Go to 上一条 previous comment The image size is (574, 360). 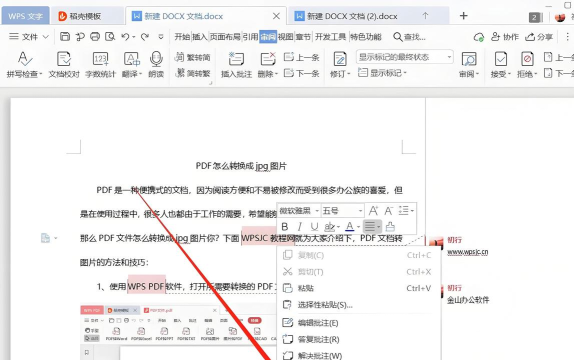pos(302,57)
